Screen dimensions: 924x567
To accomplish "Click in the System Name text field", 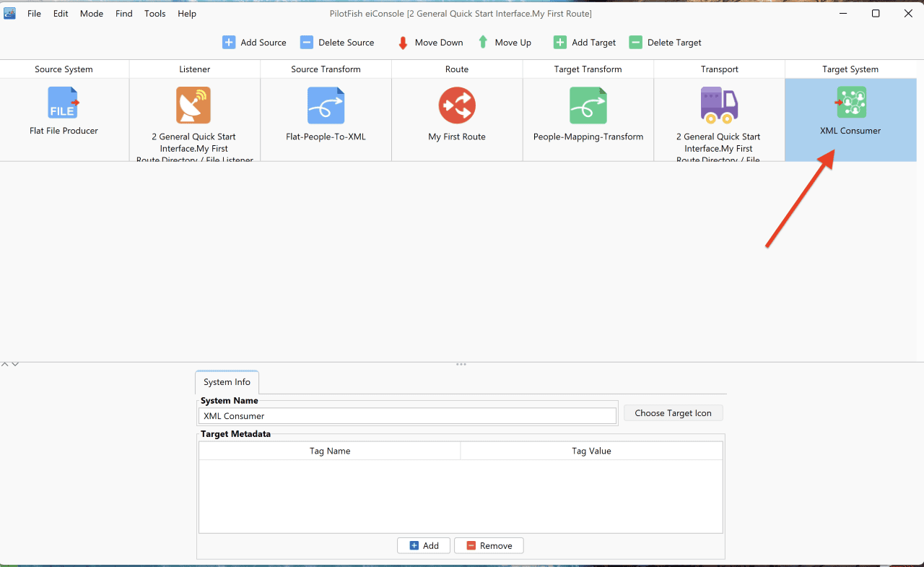I will pos(408,416).
